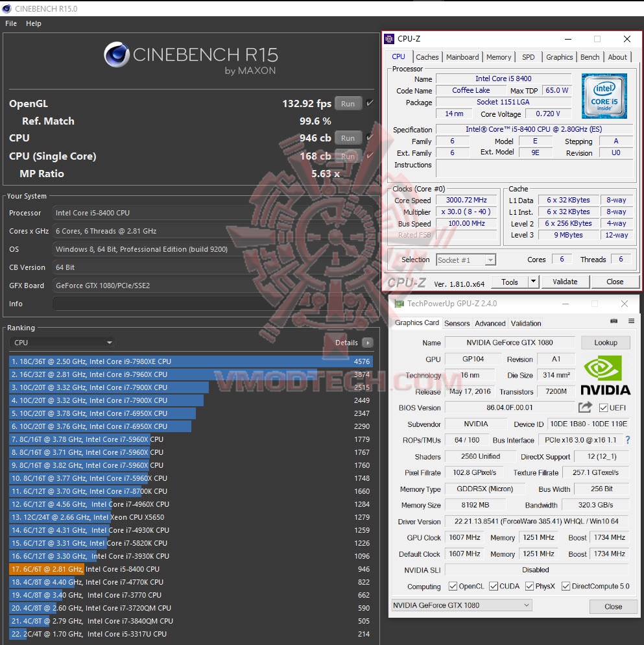Viewport: 644px width, 645px height.
Task: Switch to the Graphics tab in CPU-Z
Action: [559, 57]
